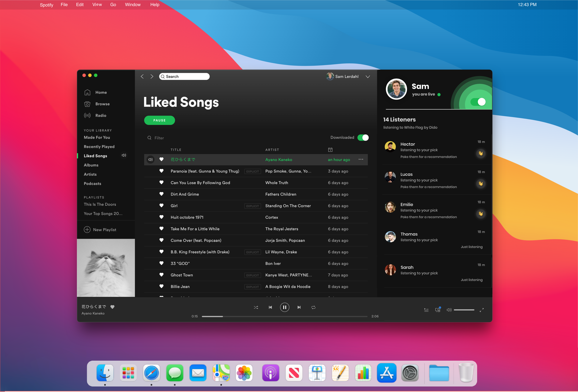Mute the volume with the speaker icon
The height and width of the screenshot is (392, 578).
pos(449,310)
